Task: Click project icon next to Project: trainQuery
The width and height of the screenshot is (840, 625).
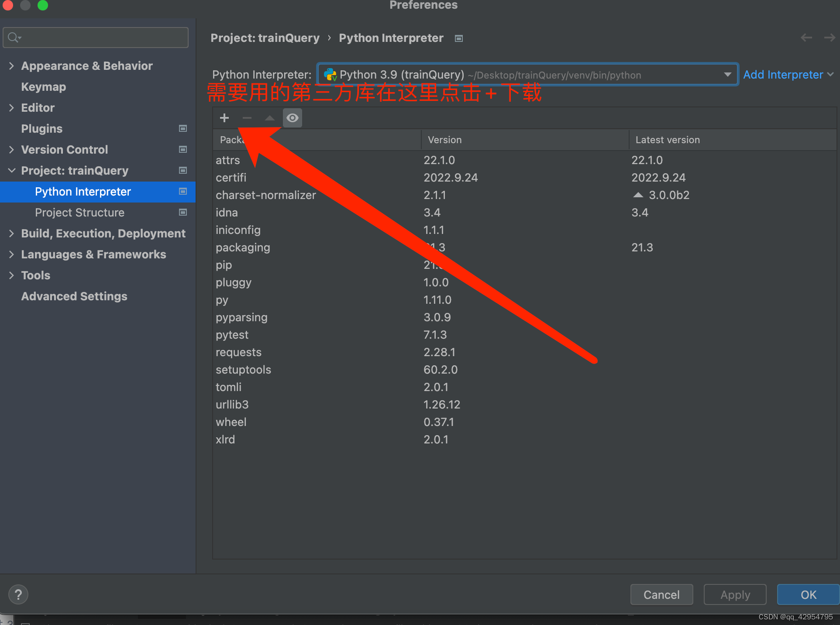Action: (183, 170)
